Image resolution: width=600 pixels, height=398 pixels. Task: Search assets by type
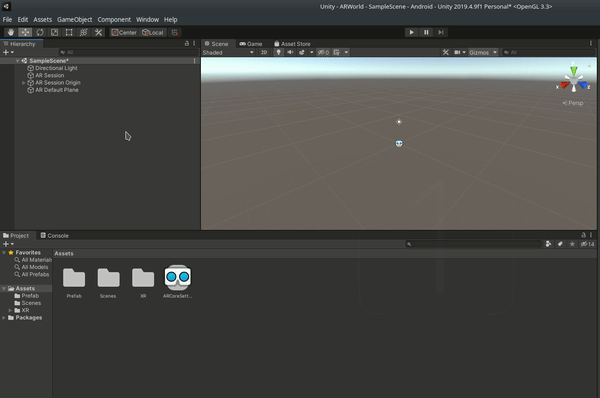pyautogui.click(x=548, y=244)
